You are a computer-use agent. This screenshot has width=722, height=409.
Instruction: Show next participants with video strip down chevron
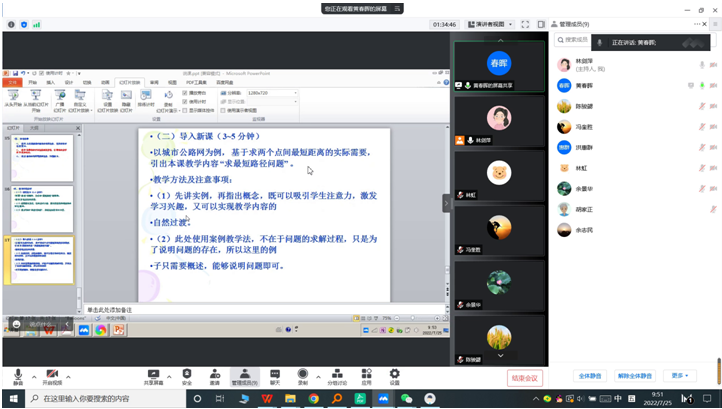(500, 356)
